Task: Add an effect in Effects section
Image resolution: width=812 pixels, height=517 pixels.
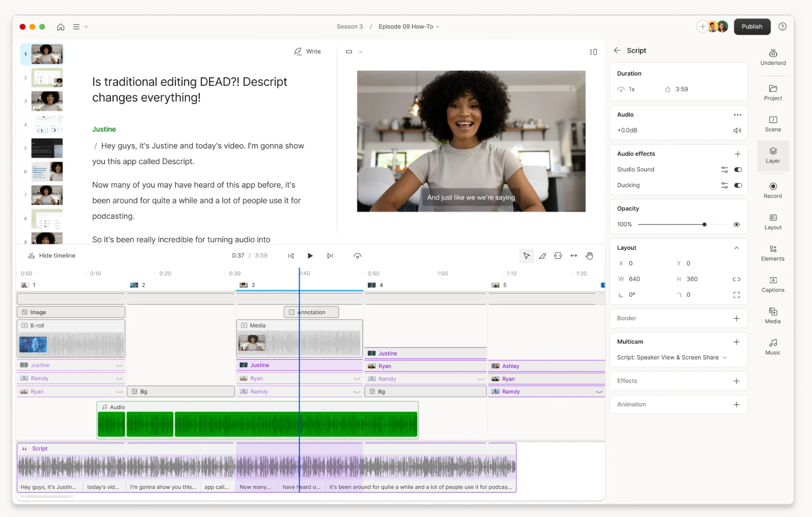Action: point(737,381)
